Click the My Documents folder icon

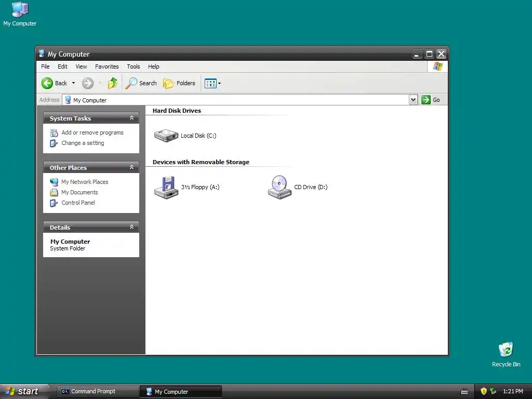point(54,192)
